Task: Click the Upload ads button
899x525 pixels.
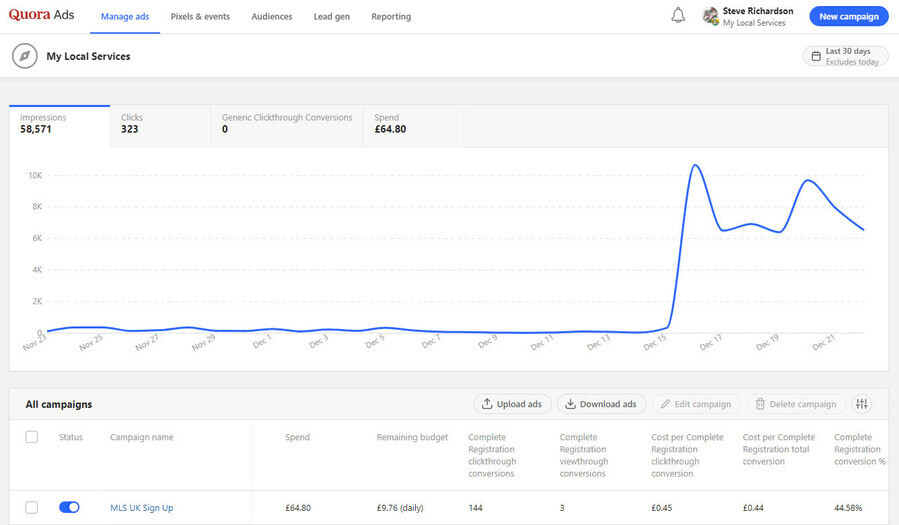Action: (511, 404)
